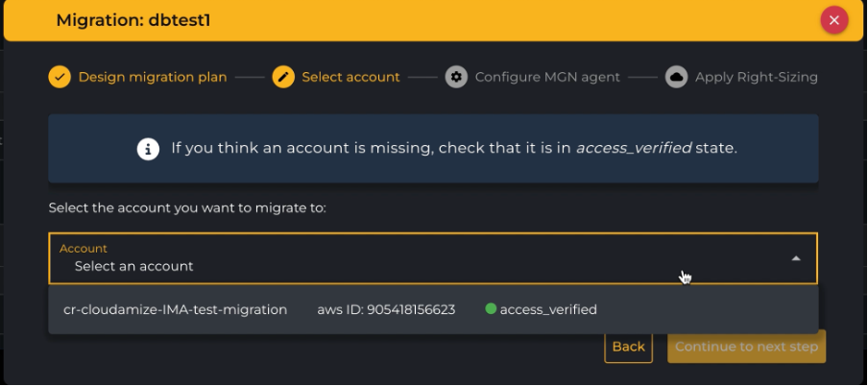Click the cloud icon for Apply Right-Sizing
Viewport: 868px width, 386px height.
[x=676, y=77]
